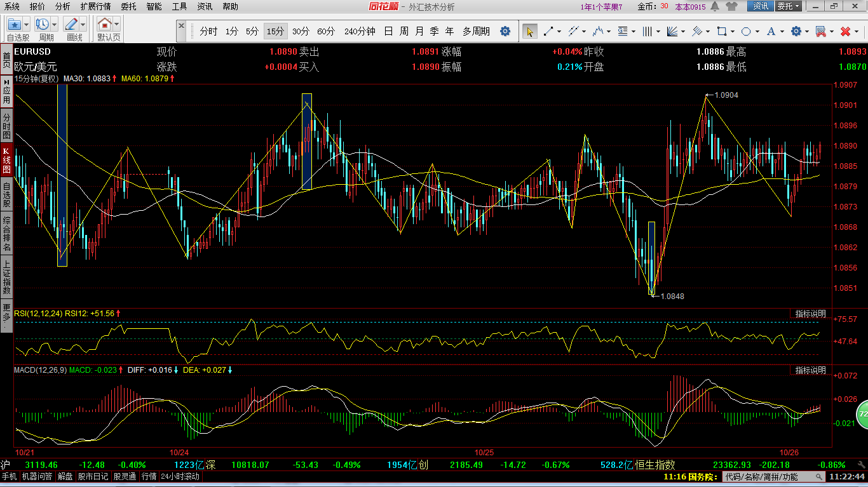The image size is (868, 487).
Task: Open the K线图 side tab
Action: click(6, 161)
